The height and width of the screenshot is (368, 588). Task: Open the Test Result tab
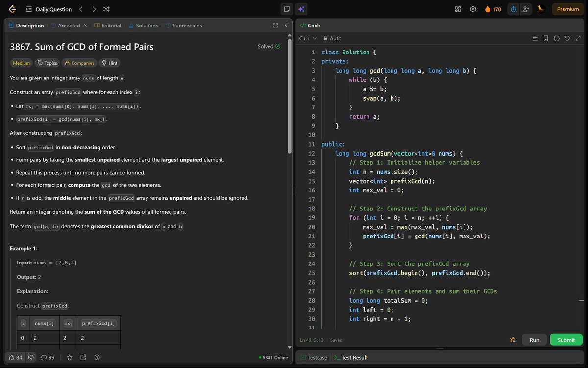[x=351, y=358]
